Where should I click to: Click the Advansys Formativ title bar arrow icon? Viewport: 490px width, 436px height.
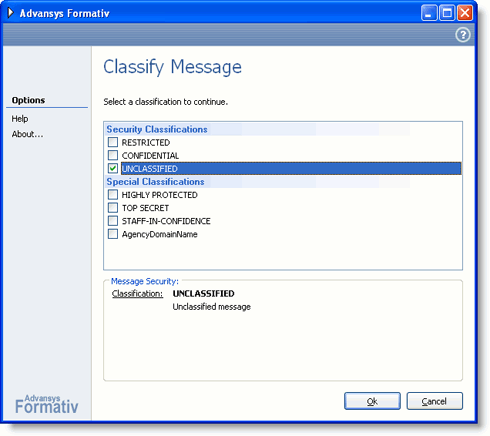click(x=11, y=13)
